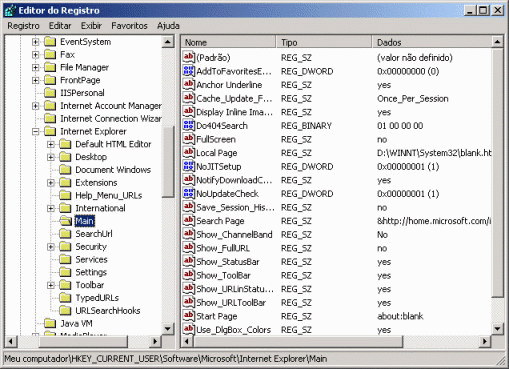Click the about:blank data cell

tap(400, 316)
